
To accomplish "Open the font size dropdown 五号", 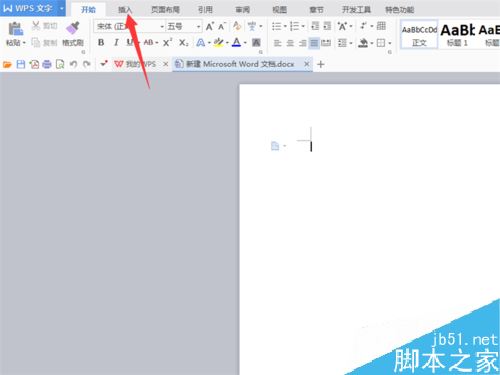I will coord(199,26).
